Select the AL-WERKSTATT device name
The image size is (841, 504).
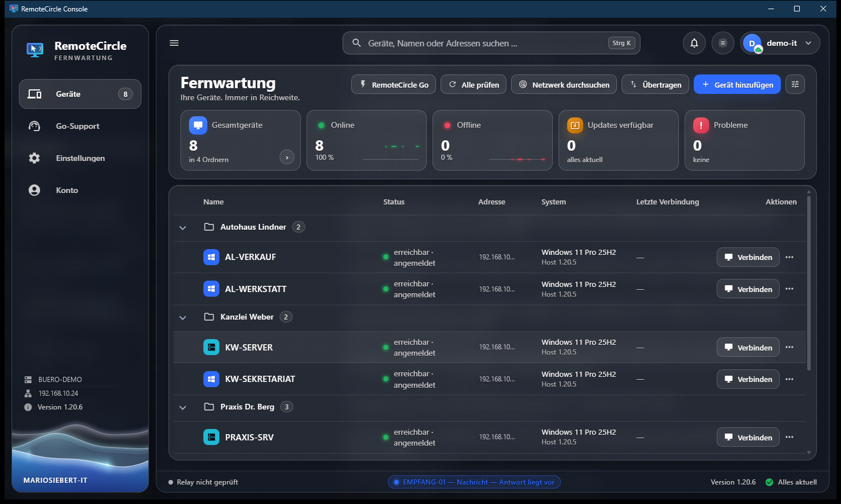click(x=256, y=289)
